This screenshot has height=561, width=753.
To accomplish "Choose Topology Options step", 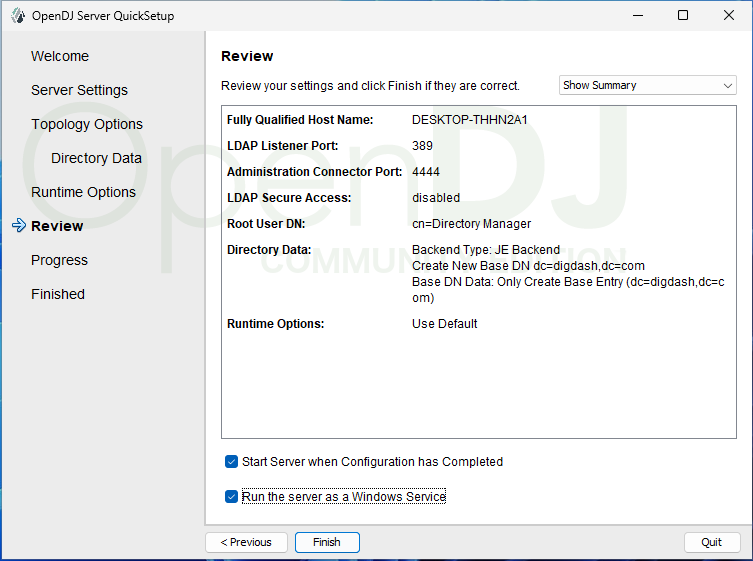I will (x=87, y=124).
